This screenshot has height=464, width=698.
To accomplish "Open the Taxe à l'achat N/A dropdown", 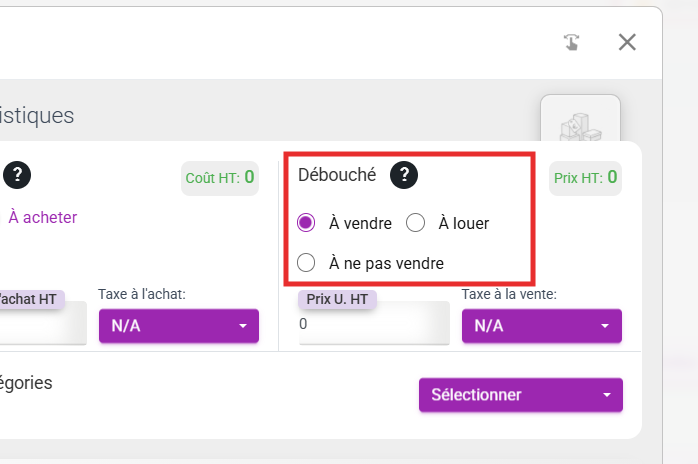I will pyautogui.click(x=179, y=326).
